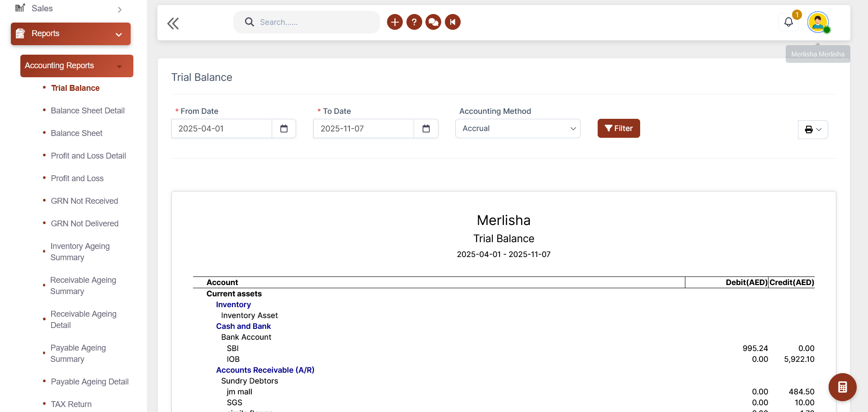Open the Cash and Bank link
Viewport: 868px width, 412px height.
[x=243, y=326]
